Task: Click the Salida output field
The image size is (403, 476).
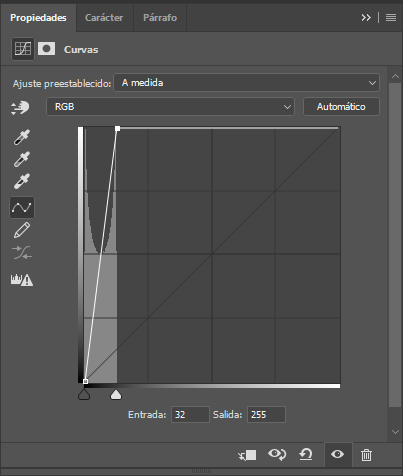Action: point(266,415)
